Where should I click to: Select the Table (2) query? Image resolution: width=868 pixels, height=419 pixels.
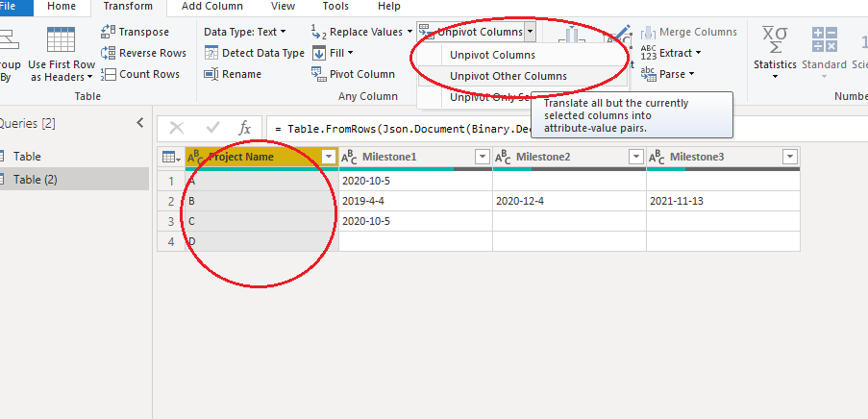click(35, 180)
